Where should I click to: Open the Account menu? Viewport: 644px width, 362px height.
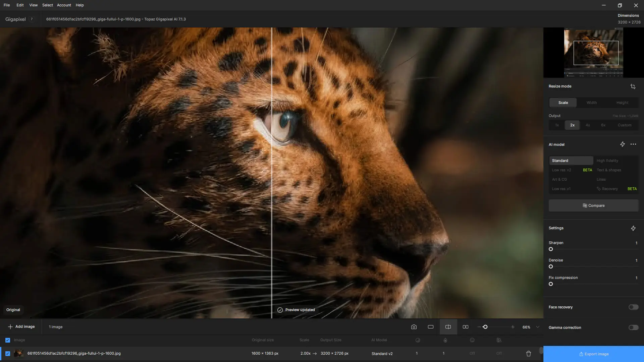64,5
